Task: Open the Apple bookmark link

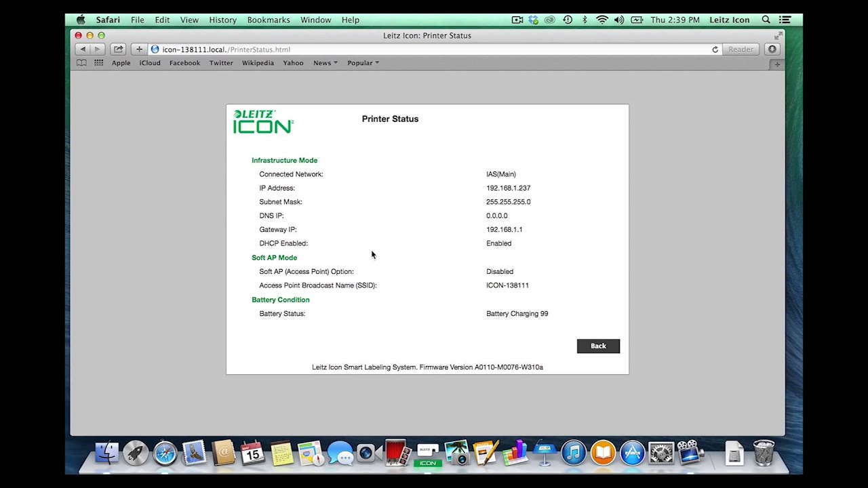Action: [x=121, y=63]
